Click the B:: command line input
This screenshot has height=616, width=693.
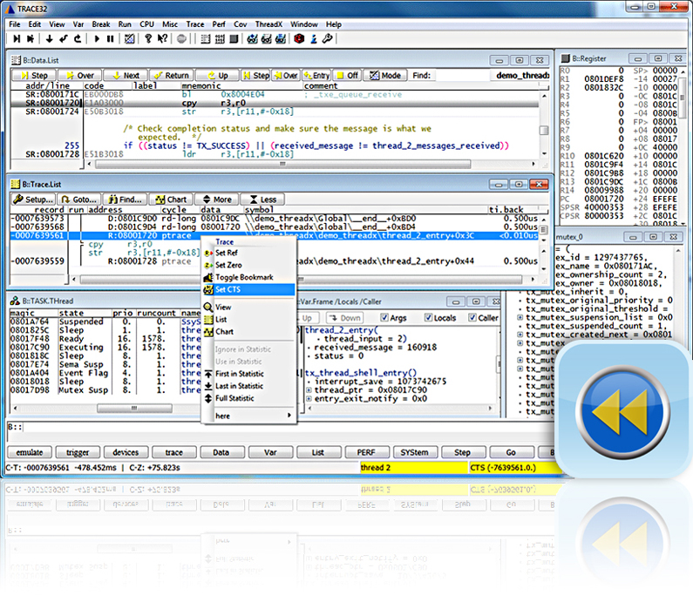click(280, 427)
